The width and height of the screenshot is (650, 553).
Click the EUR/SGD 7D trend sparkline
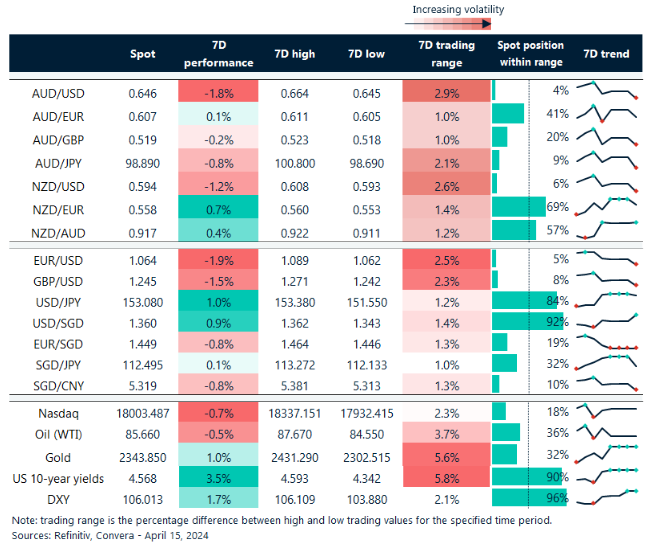pyautogui.click(x=608, y=343)
